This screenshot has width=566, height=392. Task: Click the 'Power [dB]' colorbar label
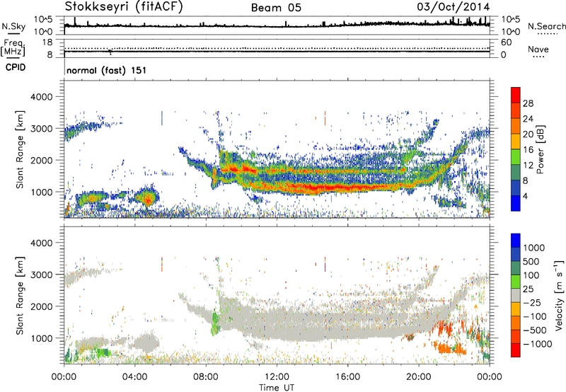click(541, 149)
